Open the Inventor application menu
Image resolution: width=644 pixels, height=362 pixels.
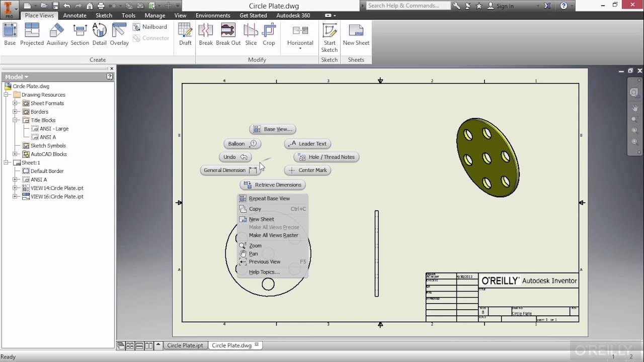click(9, 9)
